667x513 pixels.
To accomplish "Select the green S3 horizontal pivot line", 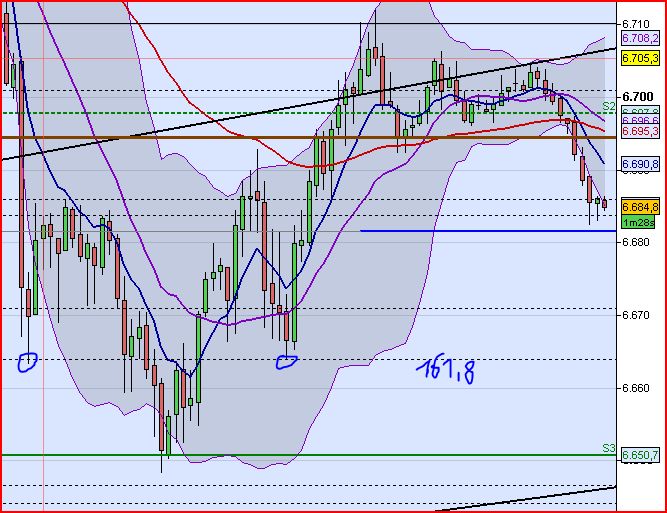I will click(309, 455).
